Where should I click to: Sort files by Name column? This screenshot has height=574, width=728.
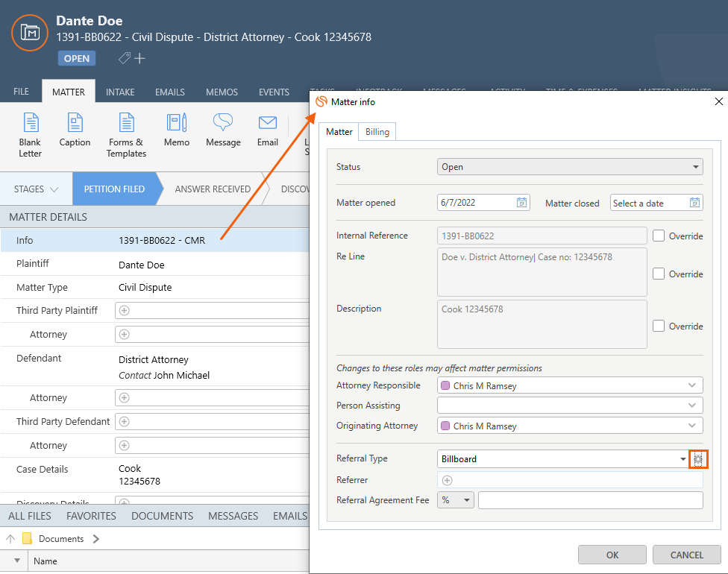(x=45, y=561)
